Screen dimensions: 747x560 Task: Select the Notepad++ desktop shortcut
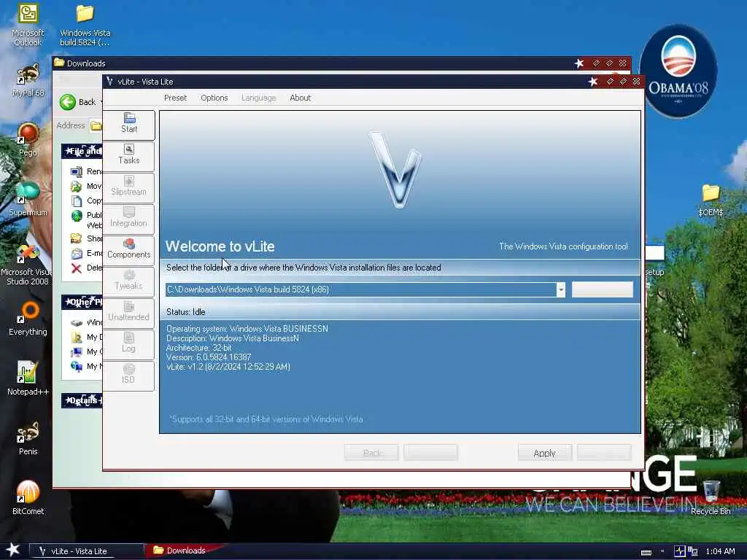[x=28, y=378]
